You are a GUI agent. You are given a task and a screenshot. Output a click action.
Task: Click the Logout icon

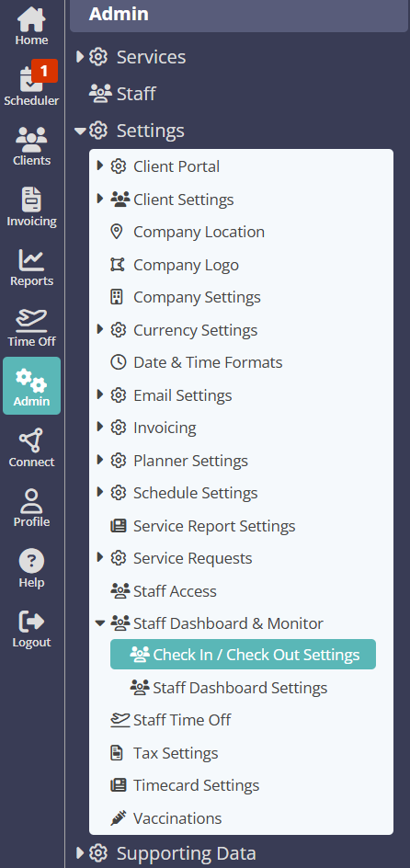point(31,621)
